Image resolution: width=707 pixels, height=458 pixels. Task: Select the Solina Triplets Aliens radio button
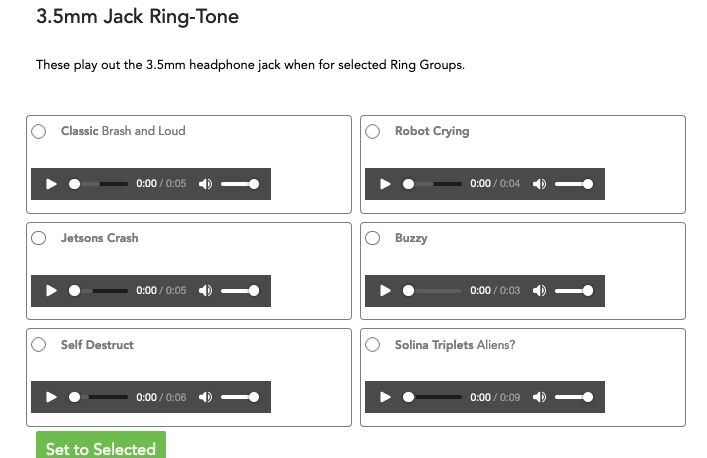[373, 345]
